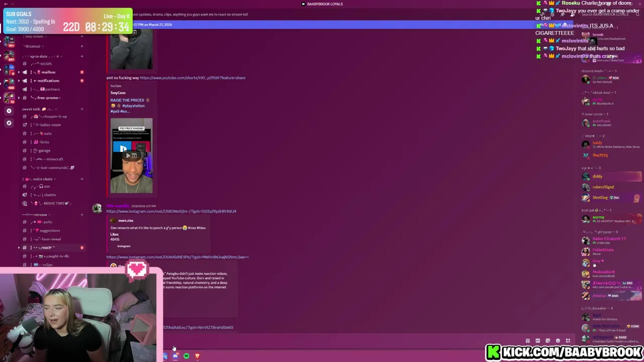Open member FabiaAlissia profile

pyautogui.click(x=611, y=251)
